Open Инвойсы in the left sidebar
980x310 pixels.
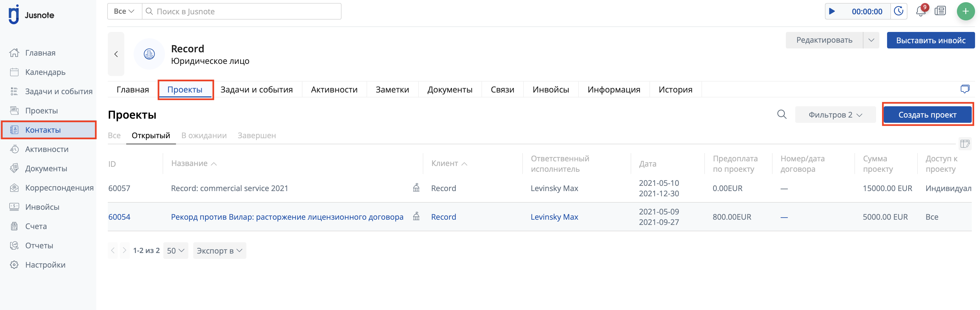point(42,207)
